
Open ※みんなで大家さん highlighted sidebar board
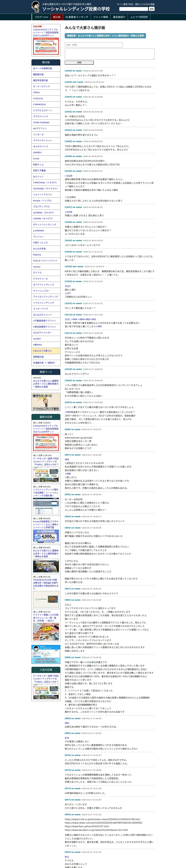pyautogui.click(x=46, y=351)
